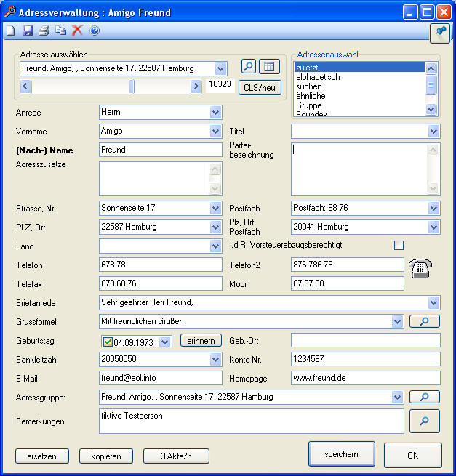The height and width of the screenshot is (476, 456).
Task: Click the address record horizontal slider thumb
Action: pyautogui.click(x=132, y=86)
